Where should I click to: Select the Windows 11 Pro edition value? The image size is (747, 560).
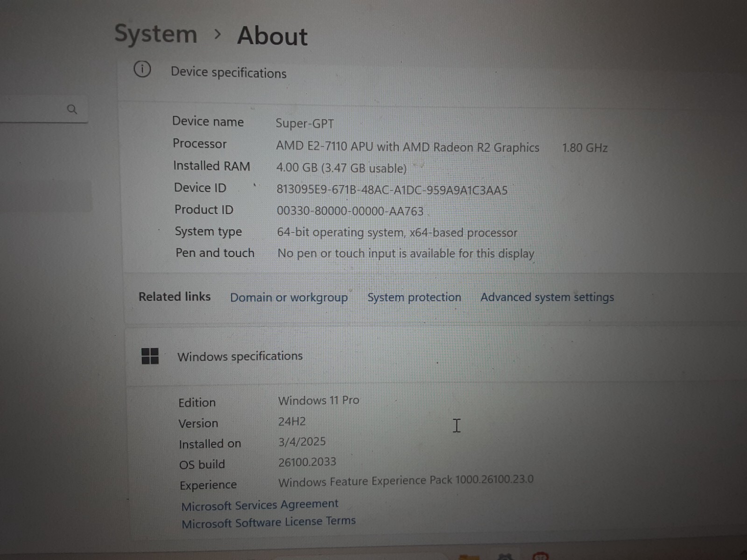[x=318, y=400]
